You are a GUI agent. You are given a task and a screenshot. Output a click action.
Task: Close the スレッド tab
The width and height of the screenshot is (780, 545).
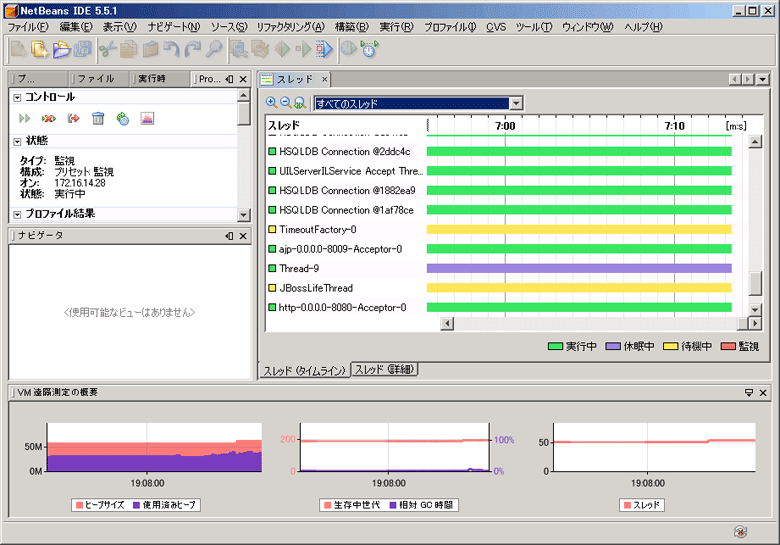pyautogui.click(x=324, y=79)
